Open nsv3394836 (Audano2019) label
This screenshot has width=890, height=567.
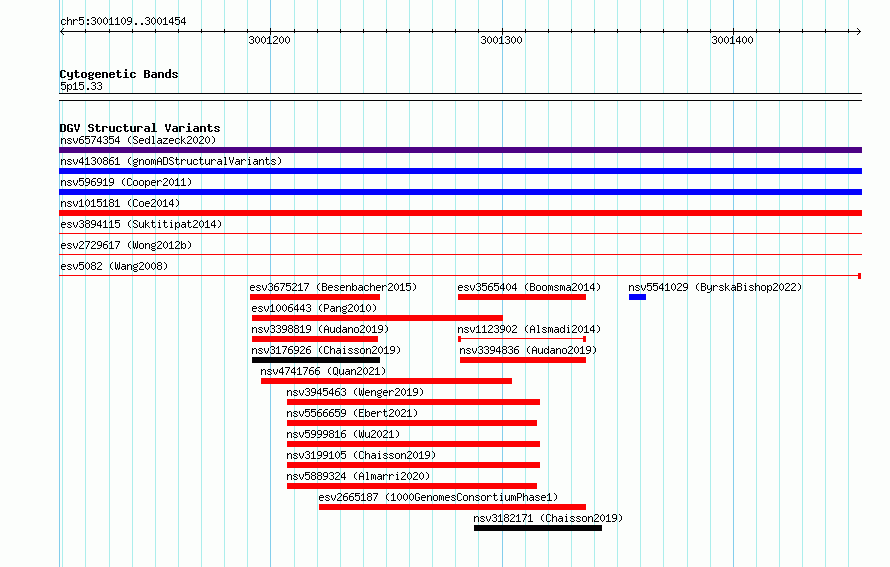(x=528, y=350)
